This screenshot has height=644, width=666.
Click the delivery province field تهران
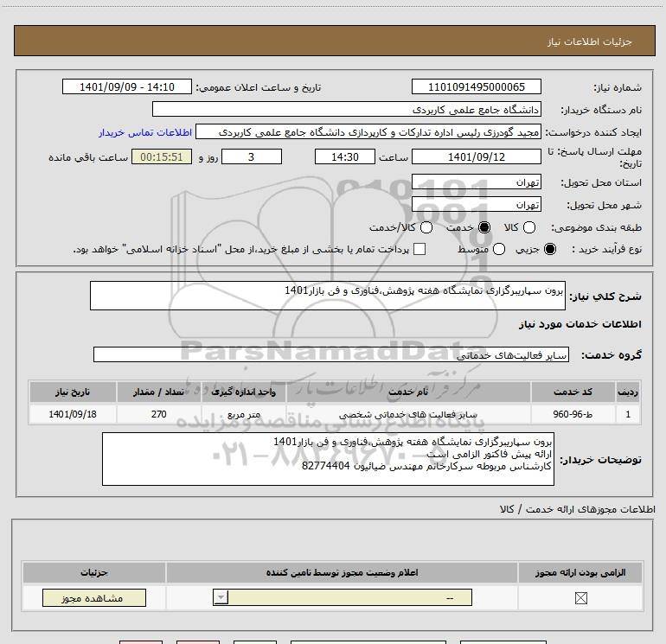click(476, 182)
